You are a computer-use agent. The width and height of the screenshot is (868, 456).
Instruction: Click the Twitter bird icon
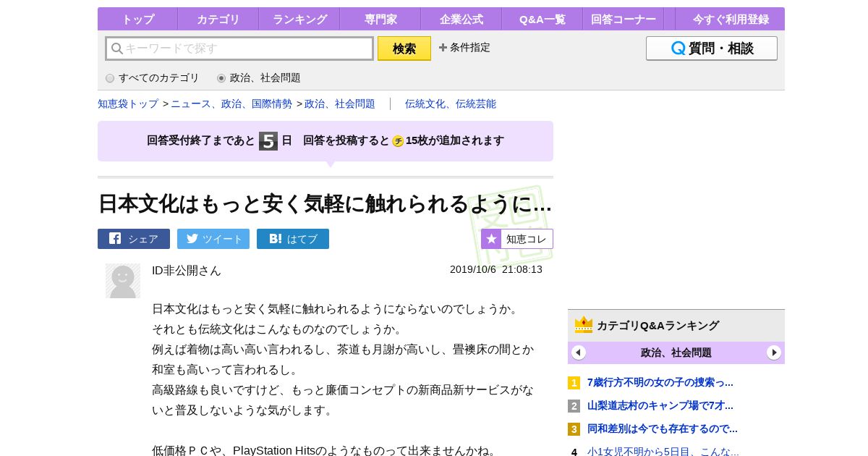pyautogui.click(x=192, y=238)
